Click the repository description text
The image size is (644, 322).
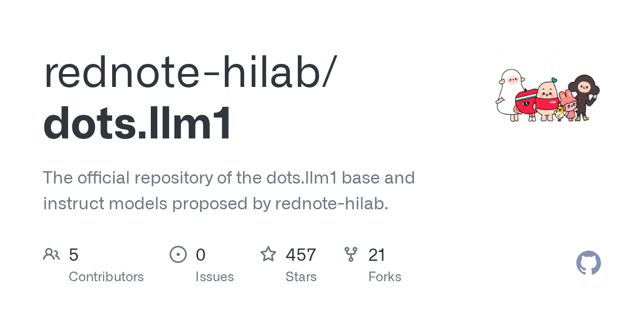[229, 191]
